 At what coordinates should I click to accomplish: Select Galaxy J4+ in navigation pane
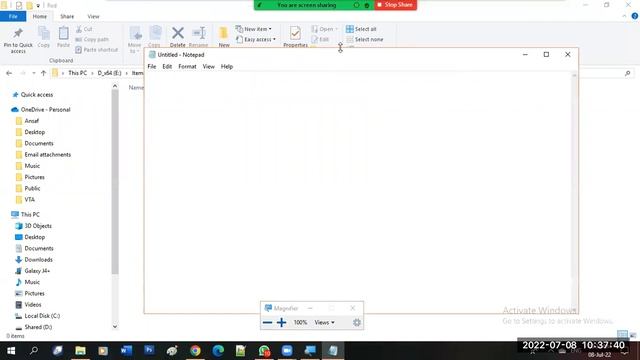[x=37, y=271]
